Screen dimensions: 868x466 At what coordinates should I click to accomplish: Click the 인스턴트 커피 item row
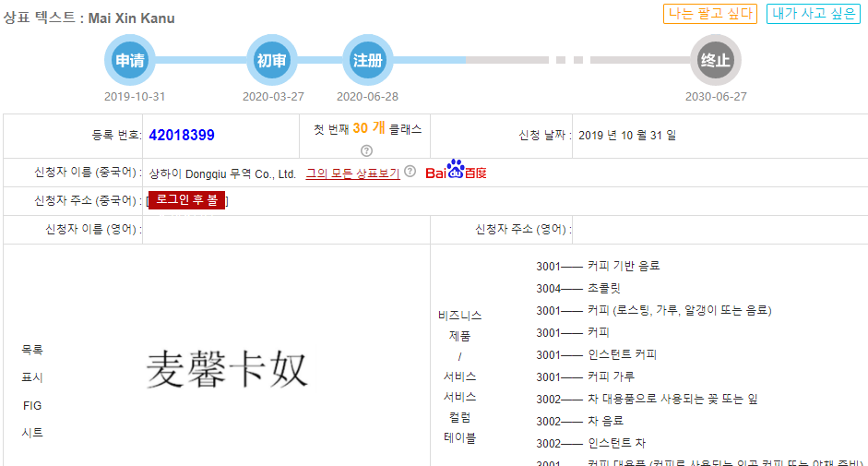[596, 354]
